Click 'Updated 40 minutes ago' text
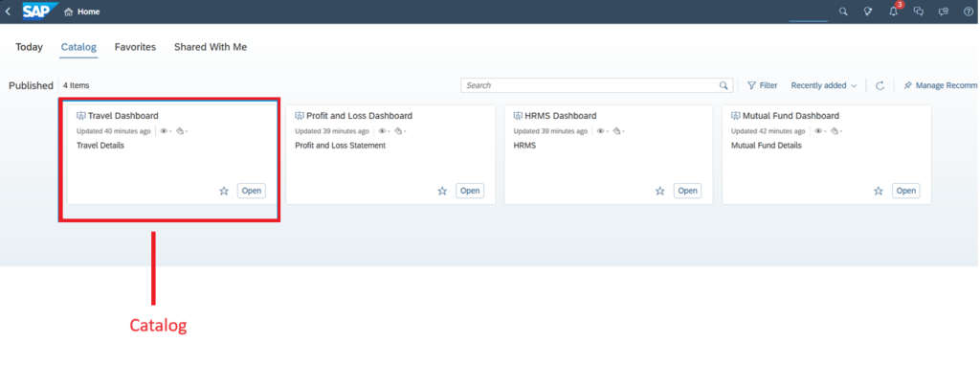The image size is (980, 366). [114, 131]
